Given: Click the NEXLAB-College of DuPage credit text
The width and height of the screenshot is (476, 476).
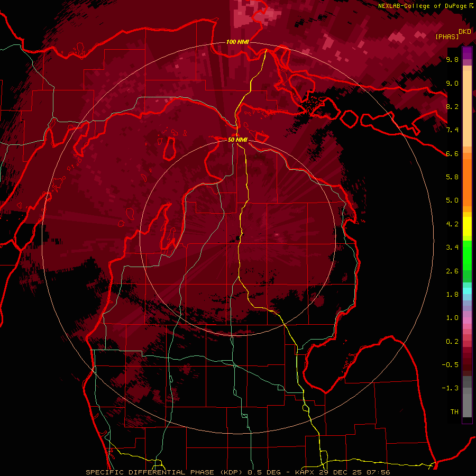Looking at the screenshot, I should [423, 6].
